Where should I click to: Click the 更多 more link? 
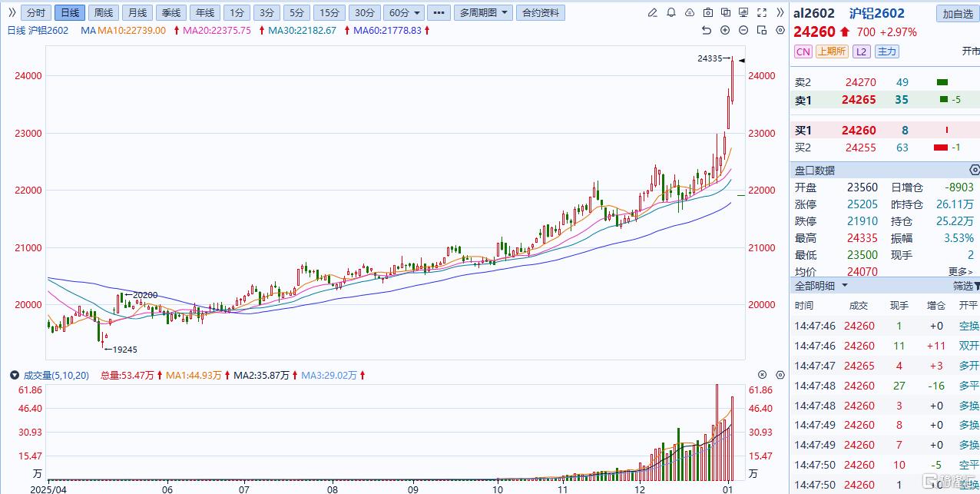point(960,272)
